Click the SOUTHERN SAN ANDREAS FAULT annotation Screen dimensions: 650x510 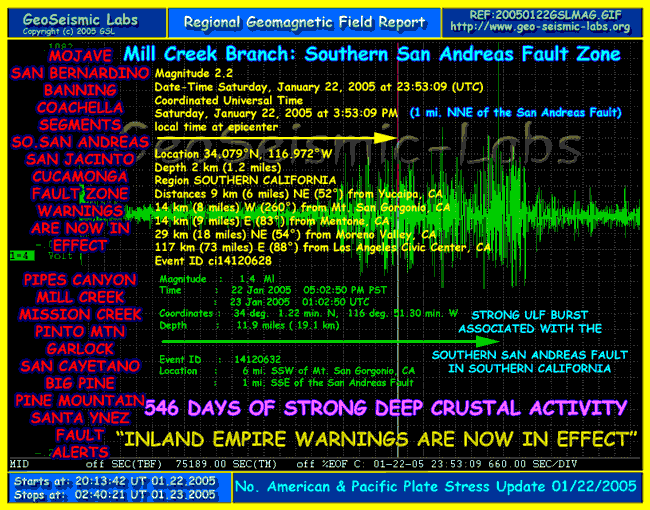[x=530, y=362]
